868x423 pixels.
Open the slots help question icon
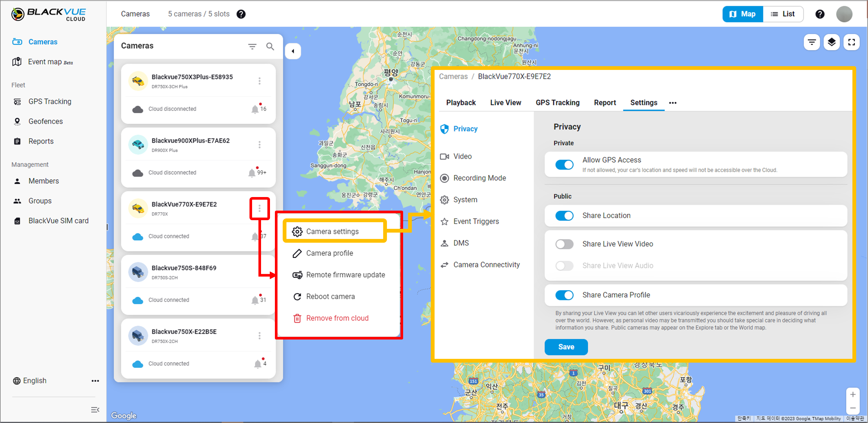tap(241, 14)
